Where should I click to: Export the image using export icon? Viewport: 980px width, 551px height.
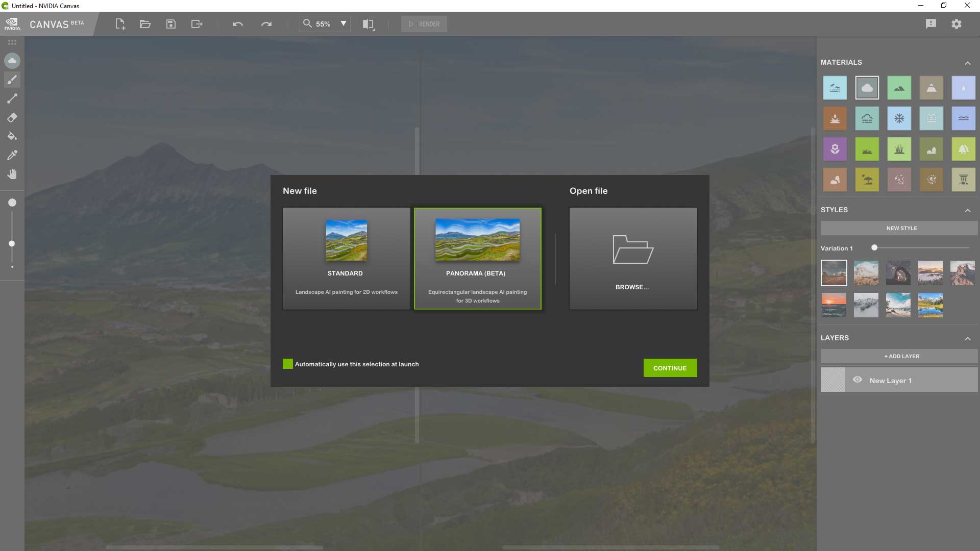pos(197,24)
